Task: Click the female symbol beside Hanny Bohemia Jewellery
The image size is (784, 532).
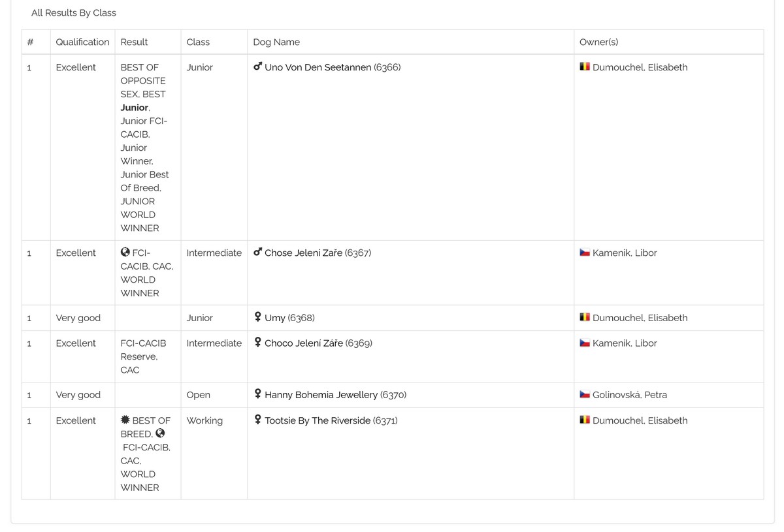Action: (x=257, y=394)
